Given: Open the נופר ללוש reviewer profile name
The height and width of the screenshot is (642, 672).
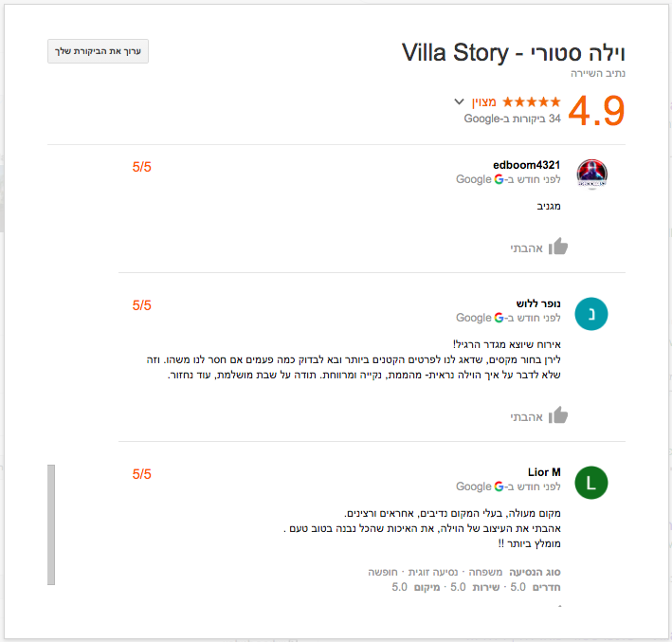Looking at the screenshot, I should 538,304.
